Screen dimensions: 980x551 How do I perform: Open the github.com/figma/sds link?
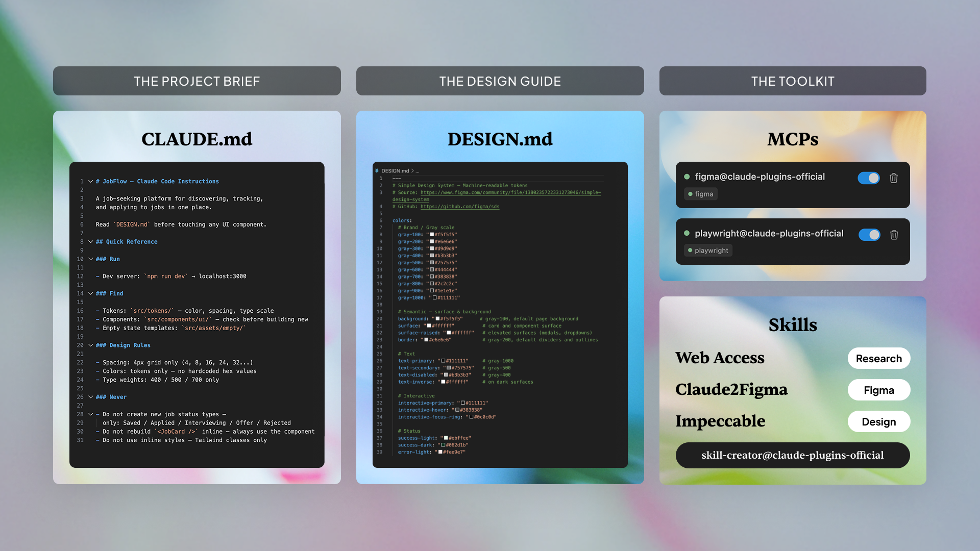tap(460, 207)
